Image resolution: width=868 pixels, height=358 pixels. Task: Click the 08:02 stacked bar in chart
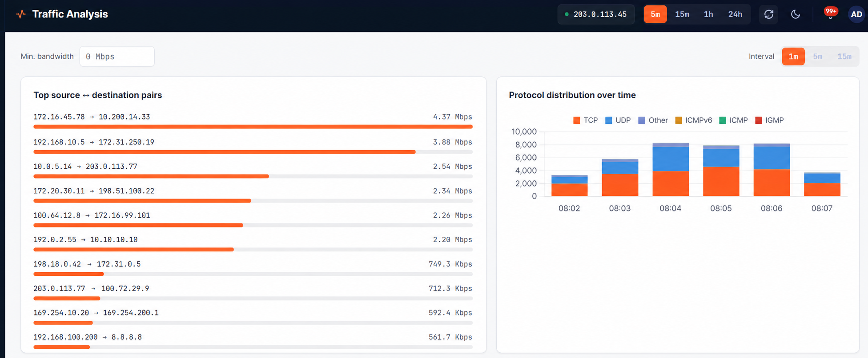click(570, 186)
